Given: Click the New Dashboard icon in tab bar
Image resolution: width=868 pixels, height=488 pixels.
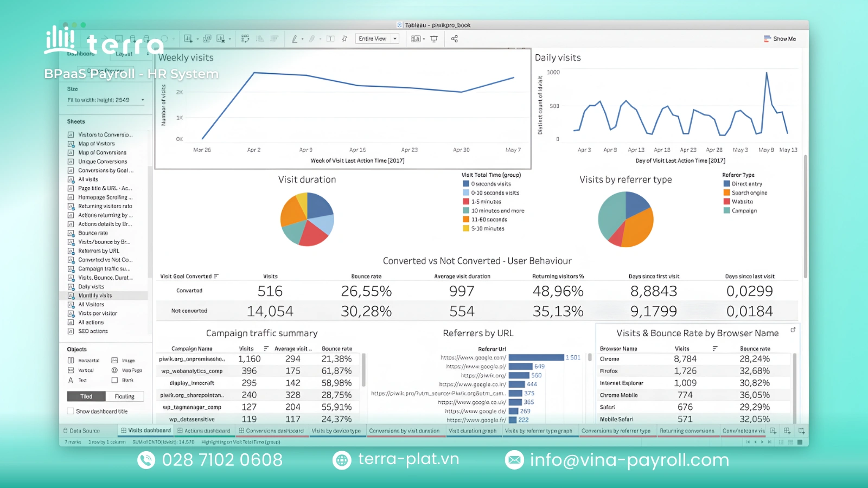Looking at the screenshot, I should (787, 431).
